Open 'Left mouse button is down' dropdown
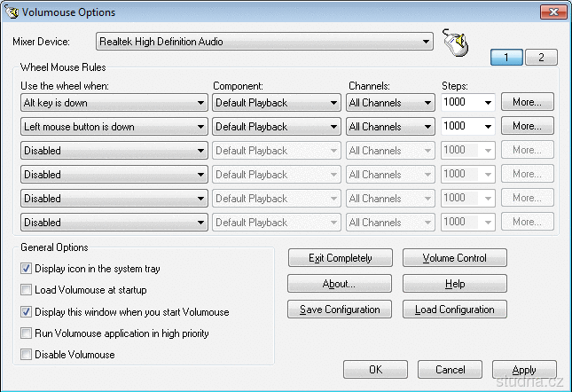Image resolution: width=572 pixels, height=392 pixels. (x=201, y=127)
